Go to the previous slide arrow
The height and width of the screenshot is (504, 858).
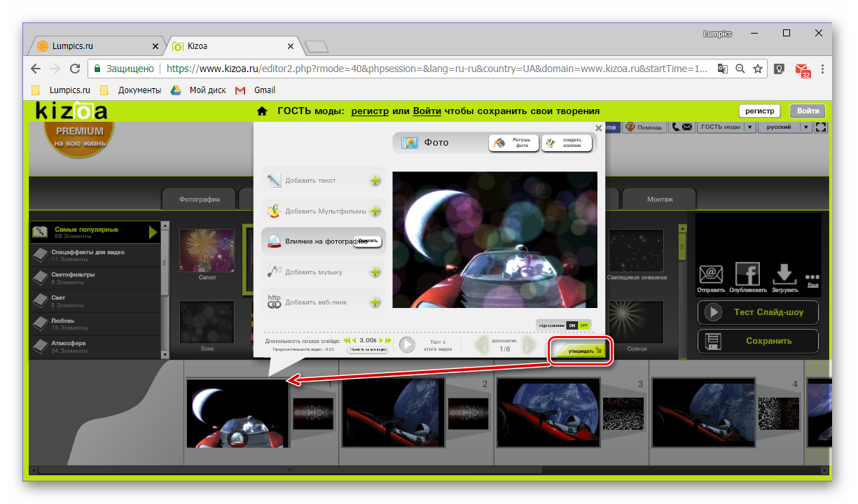481,344
